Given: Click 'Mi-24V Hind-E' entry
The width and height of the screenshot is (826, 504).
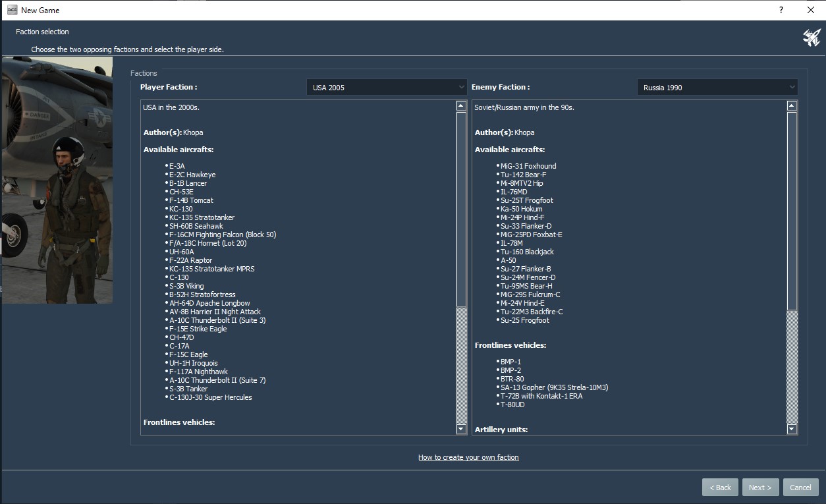Looking at the screenshot, I should (x=522, y=303).
